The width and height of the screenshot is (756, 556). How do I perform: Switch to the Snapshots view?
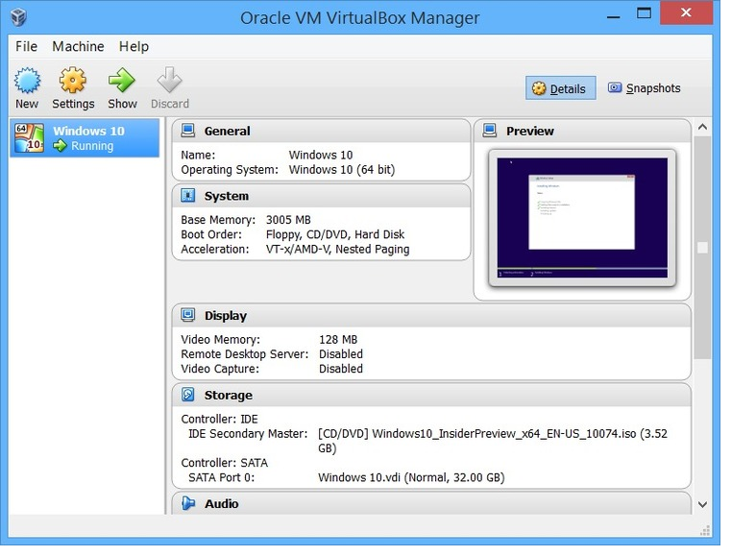pyautogui.click(x=645, y=88)
